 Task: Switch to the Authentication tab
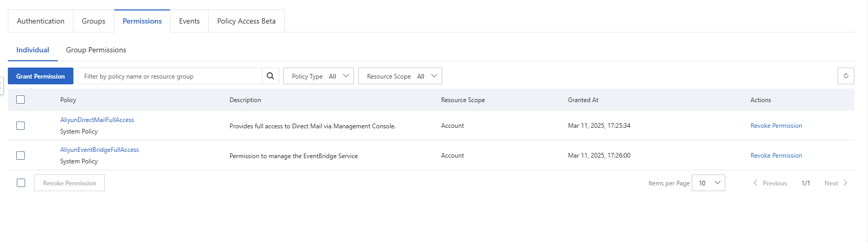pyautogui.click(x=40, y=21)
